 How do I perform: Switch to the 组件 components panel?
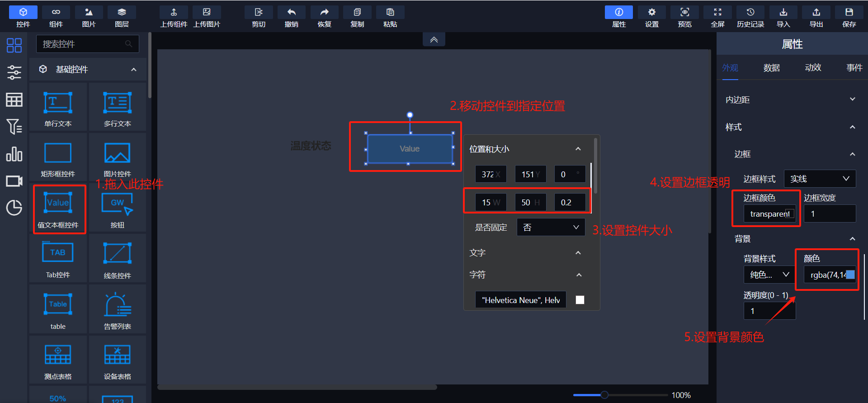click(56, 17)
